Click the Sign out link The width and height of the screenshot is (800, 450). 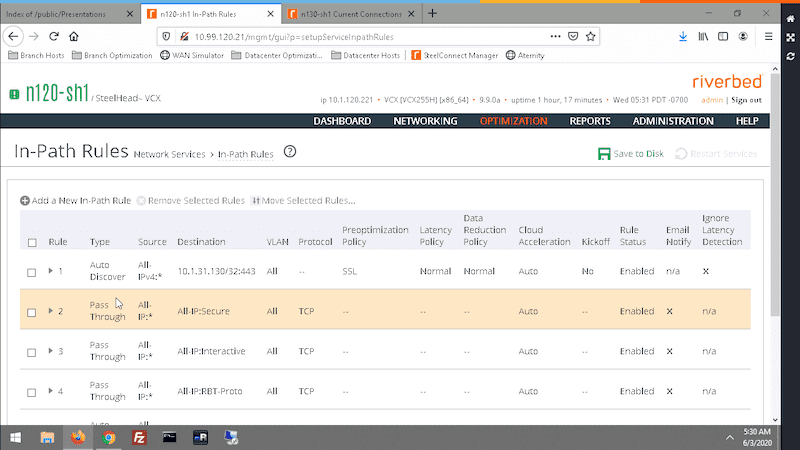[x=746, y=100]
